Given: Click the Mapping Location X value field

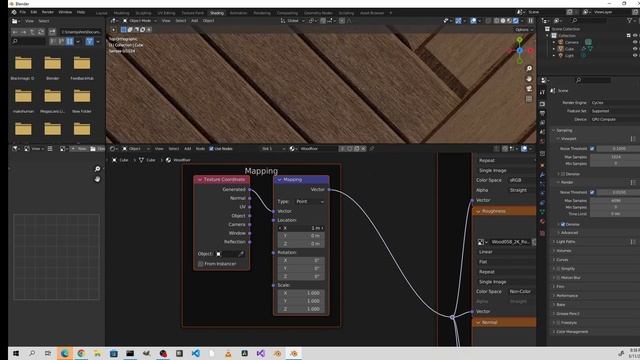Looking at the screenshot, I should pos(301,228).
